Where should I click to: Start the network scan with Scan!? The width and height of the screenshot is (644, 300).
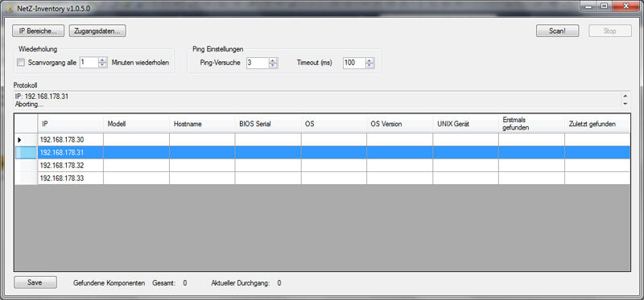tap(557, 31)
